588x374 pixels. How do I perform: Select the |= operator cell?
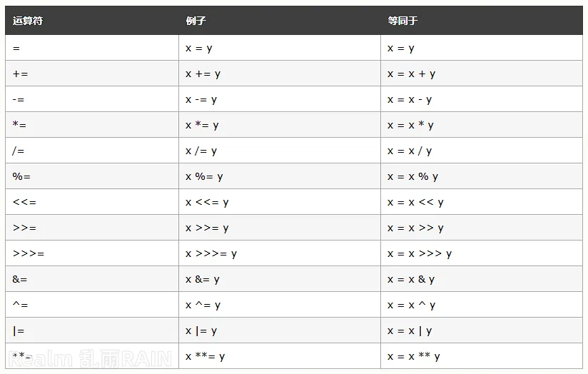pos(19,330)
